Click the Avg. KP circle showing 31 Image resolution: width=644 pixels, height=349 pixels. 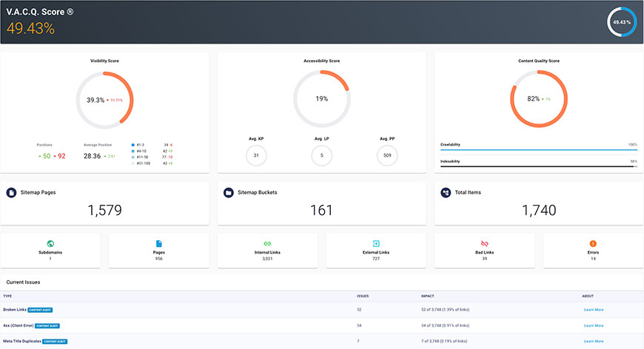(x=255, y=155)
